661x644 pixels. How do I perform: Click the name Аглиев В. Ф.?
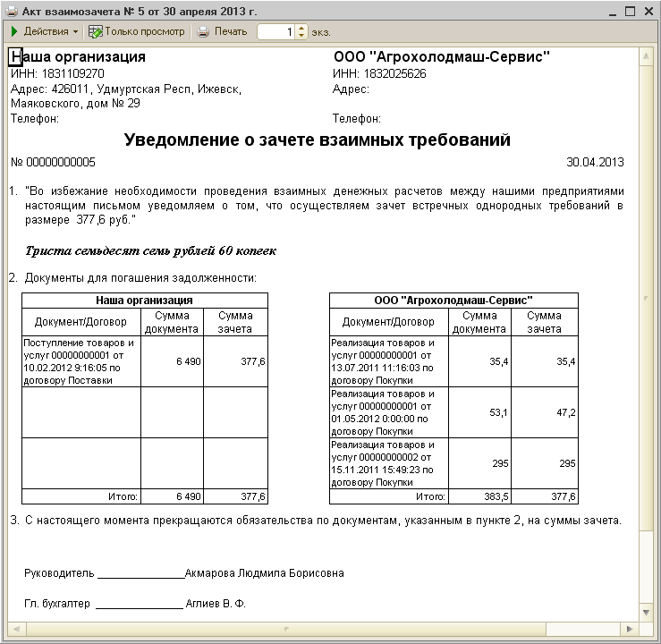coord(216,604)
